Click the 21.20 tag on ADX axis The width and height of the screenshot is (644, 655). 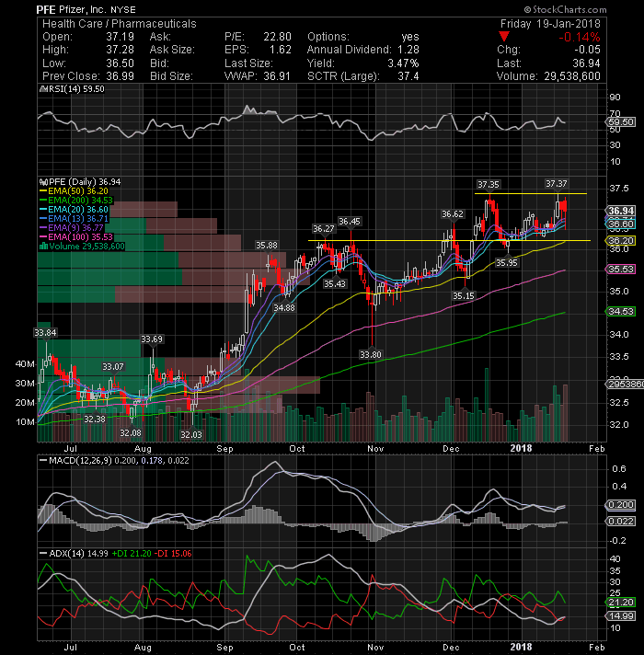[x=621, y=602]
